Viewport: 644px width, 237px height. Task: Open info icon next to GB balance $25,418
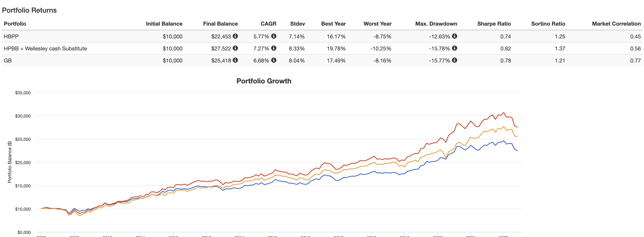(235, 60)
